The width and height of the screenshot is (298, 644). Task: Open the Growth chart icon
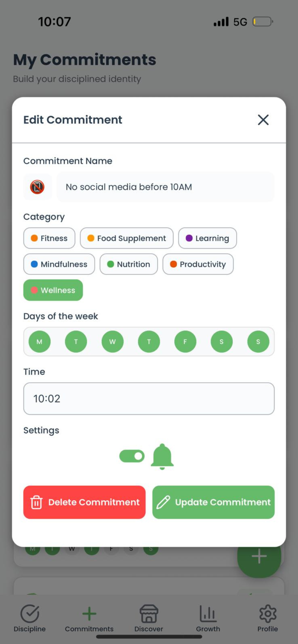pyautogui.click(x=208, y=613)
